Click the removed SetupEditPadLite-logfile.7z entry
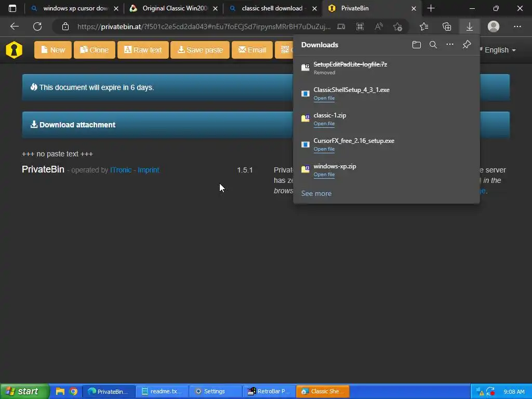The height and width of the screenshot is (399, 532). click(x=387, y=68)
